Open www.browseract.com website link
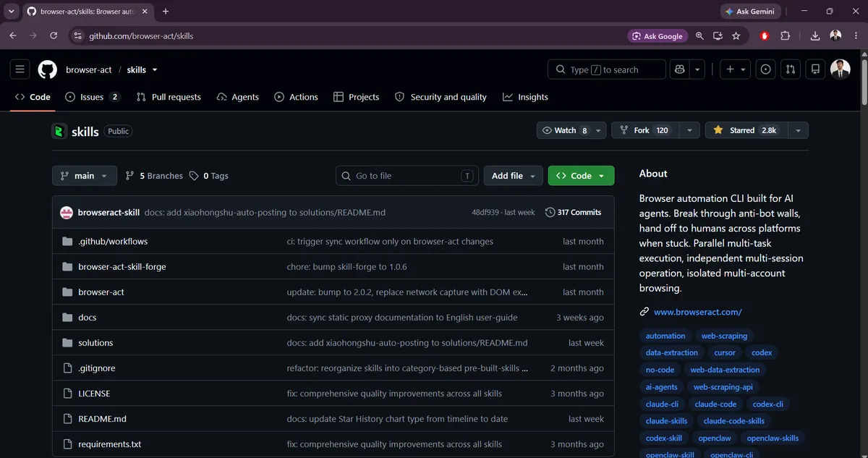Viewport: 868px width, 458px height. click(698, 312)
